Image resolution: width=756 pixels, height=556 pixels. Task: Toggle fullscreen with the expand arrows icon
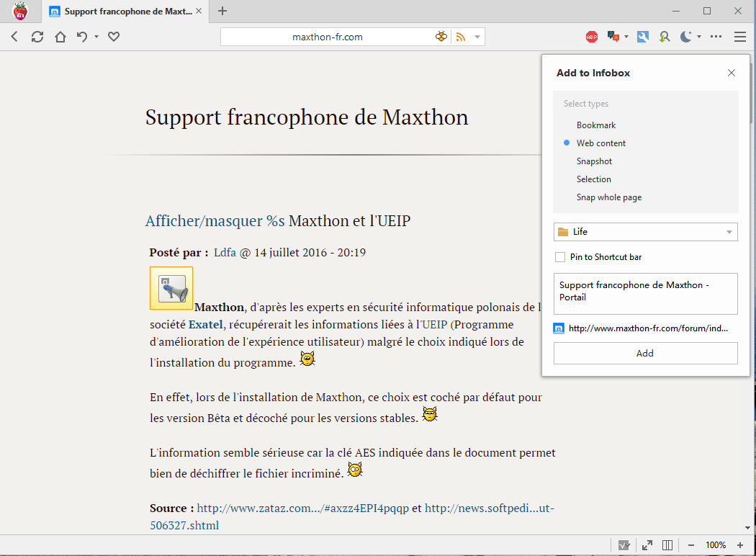(x=647, y=545)
